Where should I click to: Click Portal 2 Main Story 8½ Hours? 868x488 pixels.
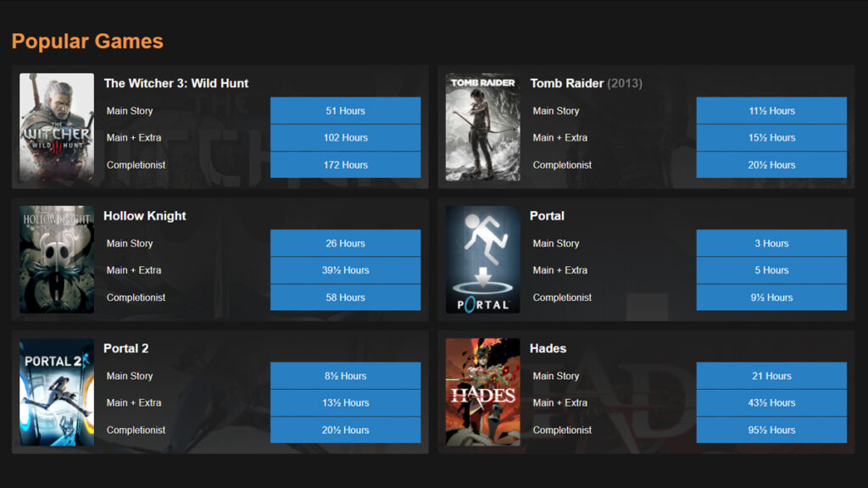tap(346, 375)
